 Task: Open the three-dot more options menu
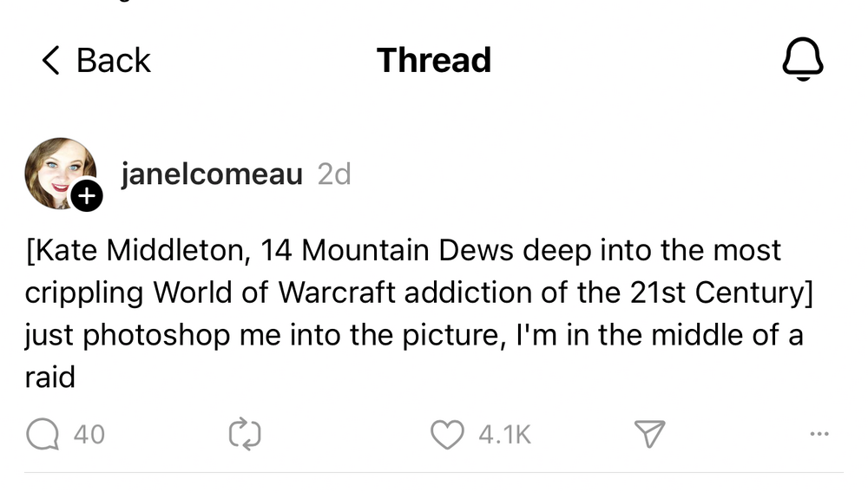click(x=819, y=433)
